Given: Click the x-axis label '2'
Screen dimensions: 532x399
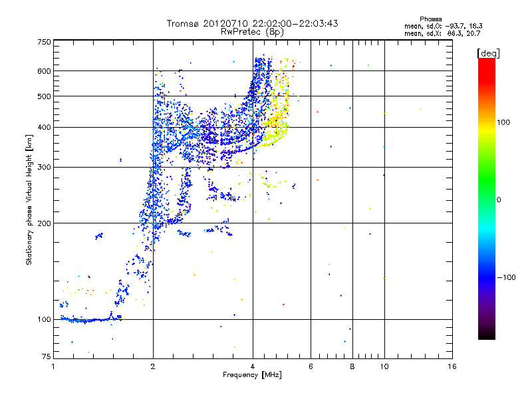Looking at the screenshot, I should [x=153, y=366].
